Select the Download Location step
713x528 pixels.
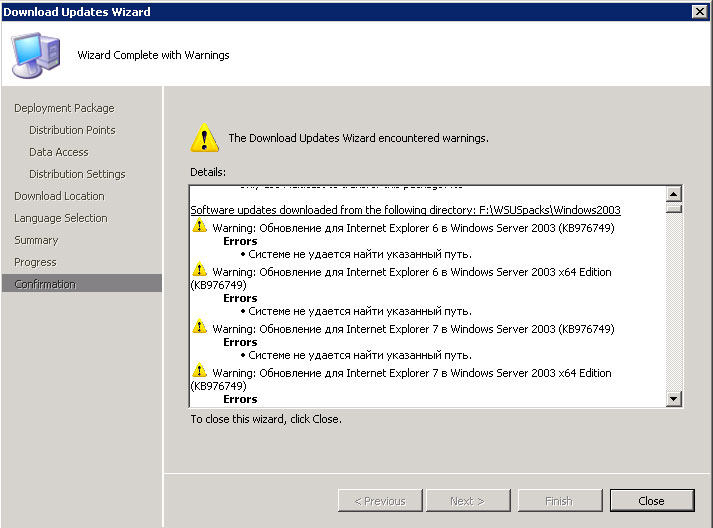60,196
